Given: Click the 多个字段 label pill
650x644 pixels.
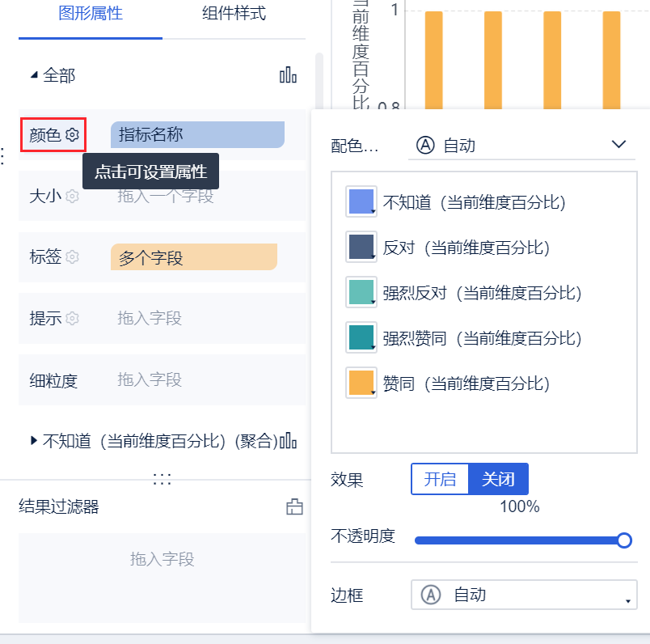Looking at the screenshot, I should tap(194, 257).
